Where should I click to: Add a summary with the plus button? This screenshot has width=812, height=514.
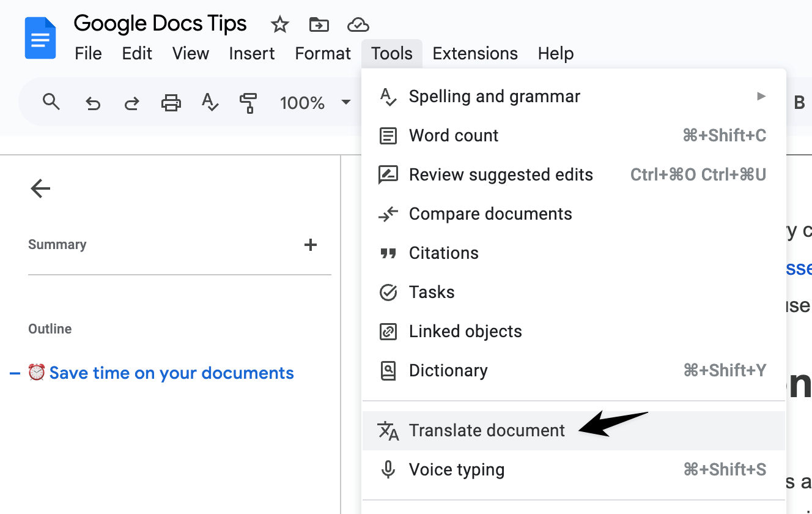pyautogui.click(x=311, y=245)
